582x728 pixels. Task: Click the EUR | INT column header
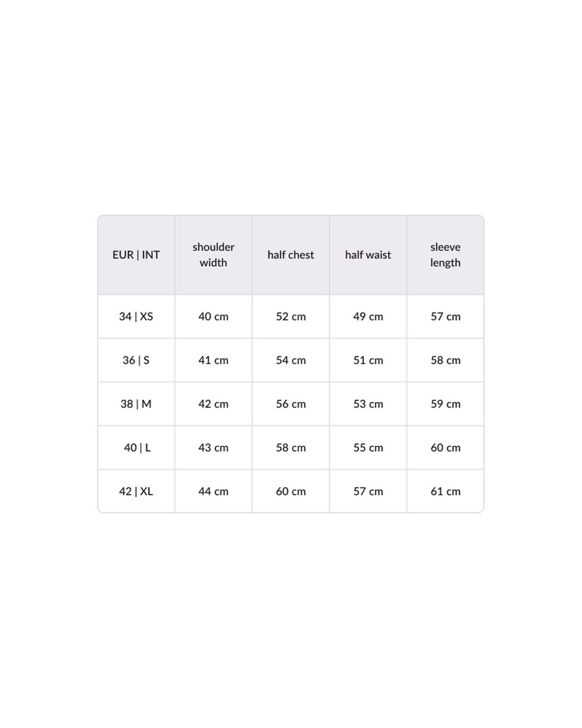click(136, 255)
